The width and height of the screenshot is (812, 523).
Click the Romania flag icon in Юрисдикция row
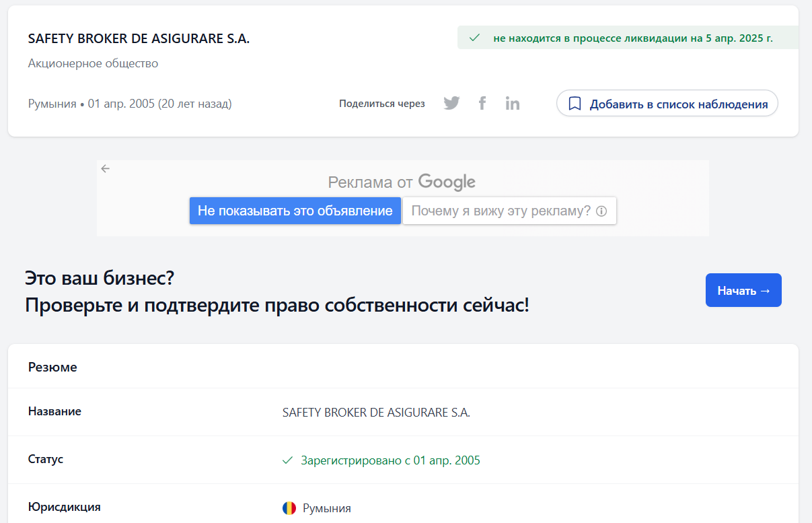(289, 508)
